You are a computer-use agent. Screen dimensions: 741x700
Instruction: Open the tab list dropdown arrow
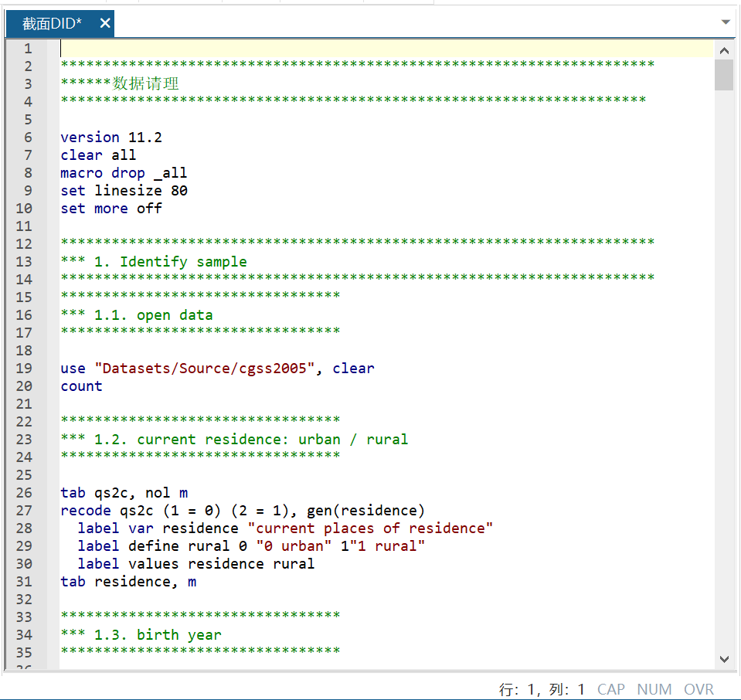[x=726, y=22]
